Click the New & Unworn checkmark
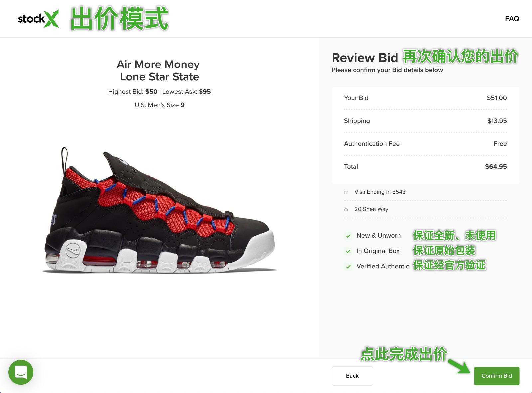The width and height of the screenshot is (532, 393). click(x=348, y=236)
